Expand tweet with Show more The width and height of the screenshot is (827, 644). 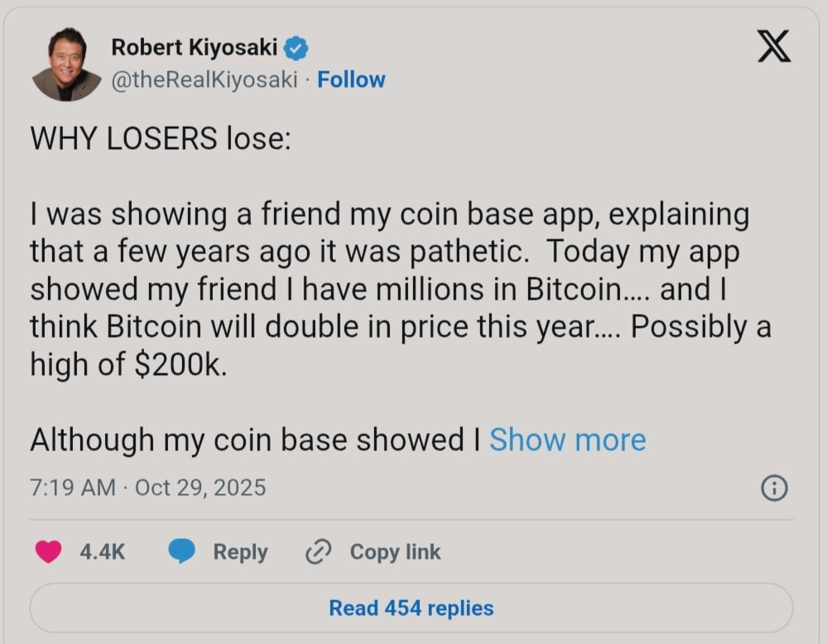567,440
